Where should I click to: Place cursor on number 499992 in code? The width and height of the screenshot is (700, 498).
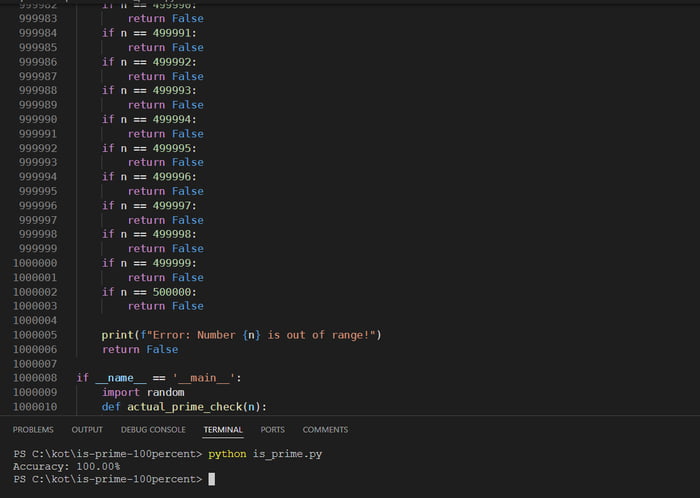(x=172, y=62)
